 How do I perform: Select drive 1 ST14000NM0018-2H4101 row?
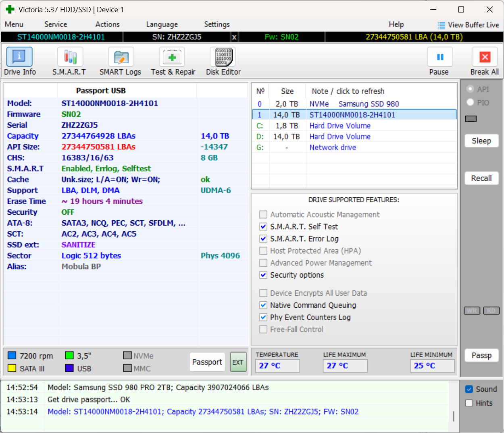click(354, 115)
